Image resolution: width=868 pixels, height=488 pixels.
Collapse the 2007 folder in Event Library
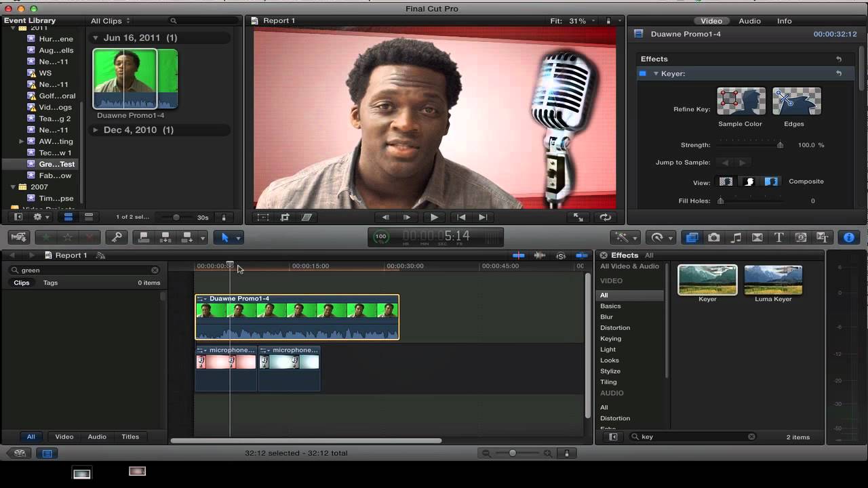(x=12, y=187)
